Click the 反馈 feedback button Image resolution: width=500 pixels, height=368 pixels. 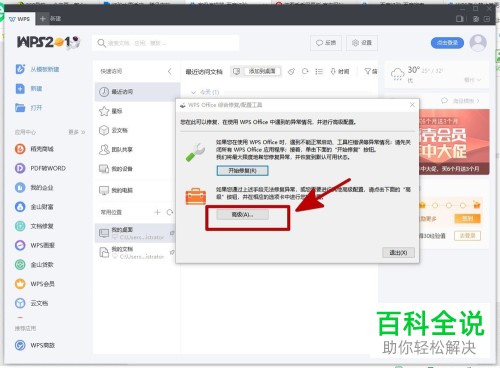326,43
